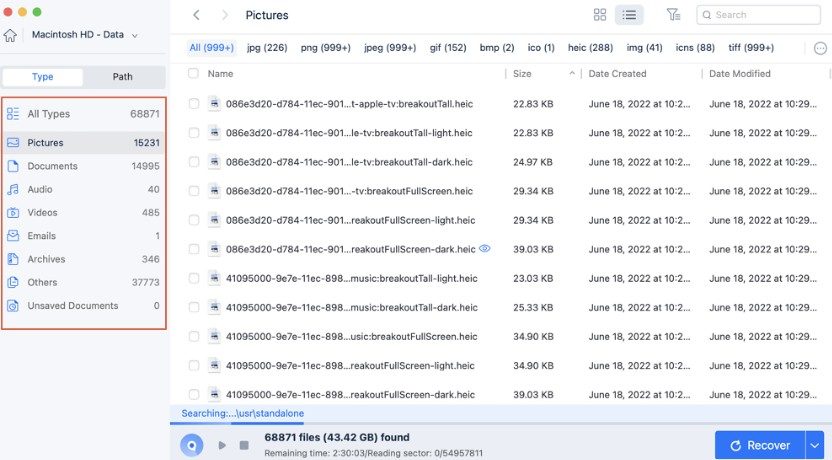
Task: Open the filter options icon
Action: [x=673, y=15]
